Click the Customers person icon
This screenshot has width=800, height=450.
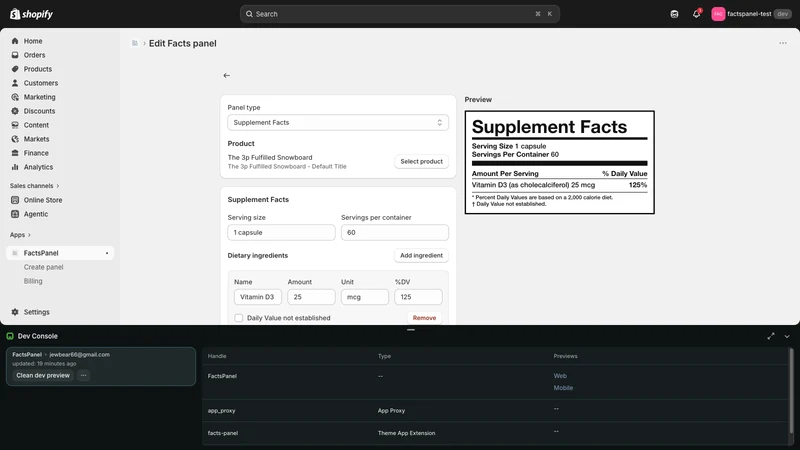click(15, 83)
